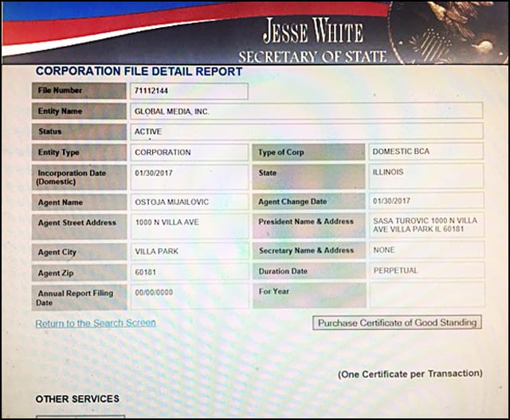Click the President Name & Address label

(x=309, y=226)
